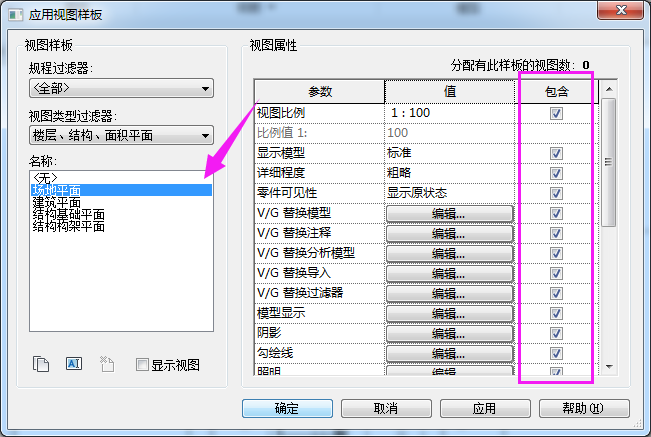Edit V/G 替换过滤器 settings
The image size is (651, 437).
[x=449, y=293]
